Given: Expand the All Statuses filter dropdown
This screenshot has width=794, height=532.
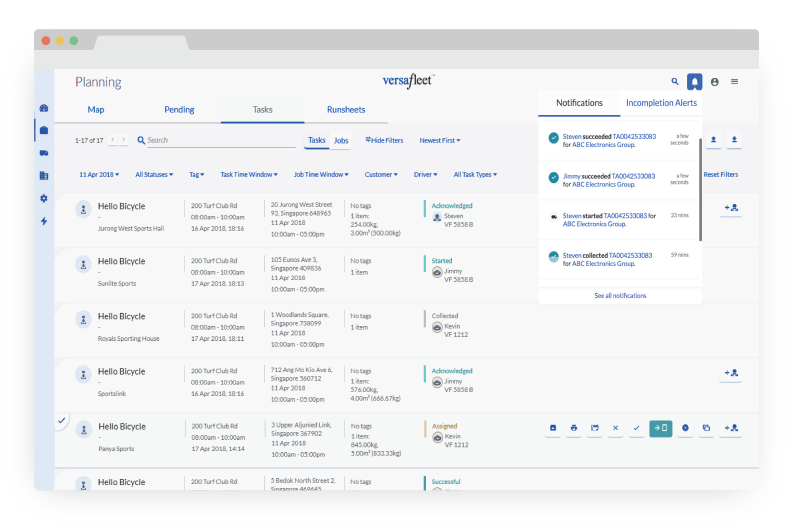Looking at the screenshot, I should point(154,175).
